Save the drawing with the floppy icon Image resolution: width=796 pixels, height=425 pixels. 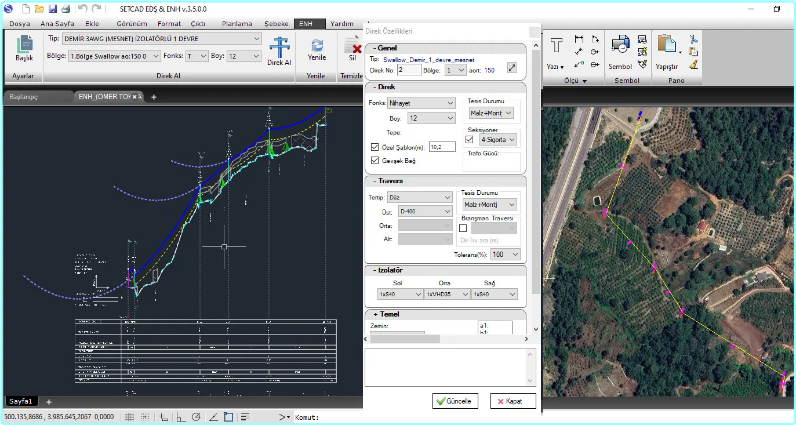click(52, 9)
